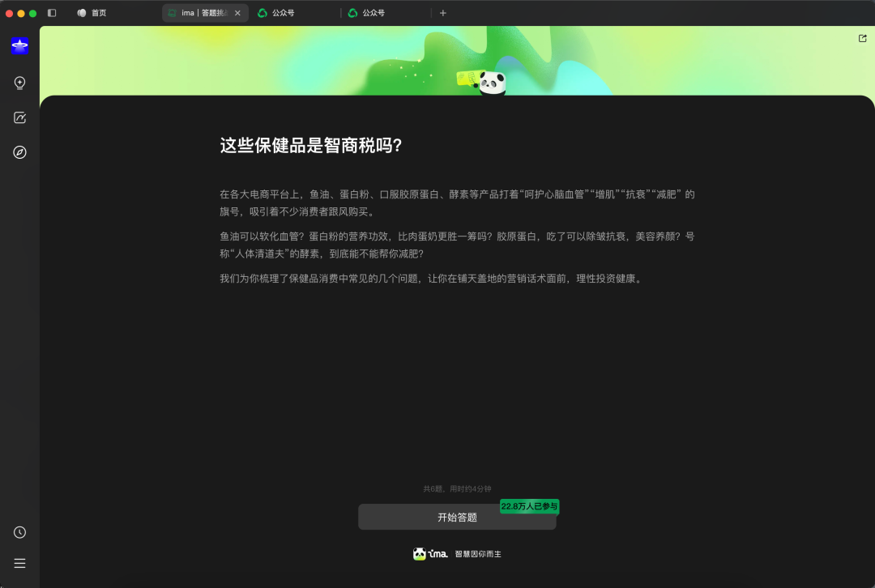Viewport: 875px width, 588px height.
Task: Open a new tab with the plus button
Action: [442, 12]
